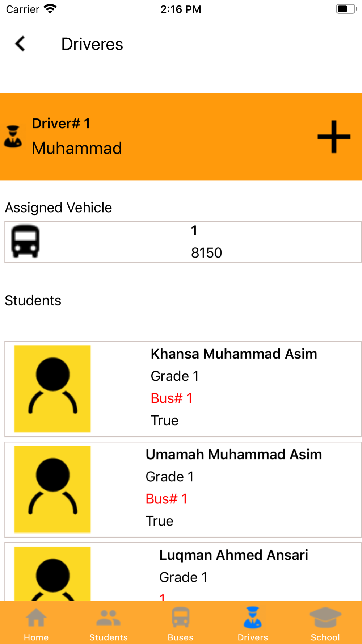Tap the driver avatar icon beside Muhammad
362x644 pixels.
pyautogui.click(x=13, y=137)
